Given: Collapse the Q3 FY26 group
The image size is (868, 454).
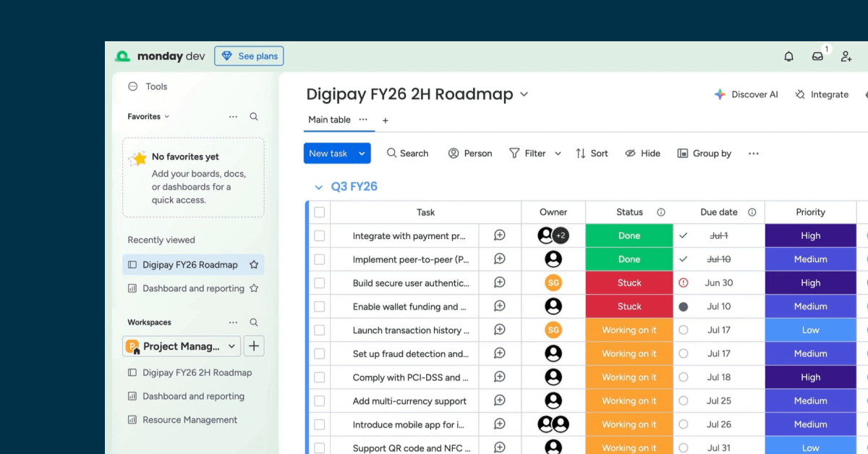Looking at the screenshot, I should (x=318, y=187).
